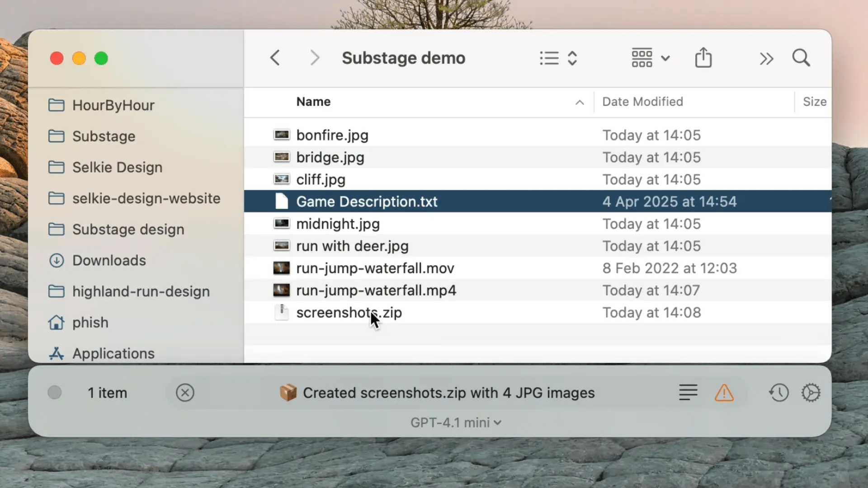This screenshot has height=488, width=868.
Task: Open the history clock icon
Action: point(778,393)
